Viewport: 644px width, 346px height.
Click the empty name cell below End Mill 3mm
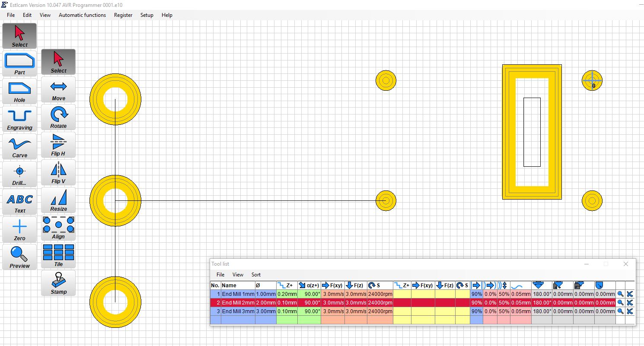tap(238, 320)
